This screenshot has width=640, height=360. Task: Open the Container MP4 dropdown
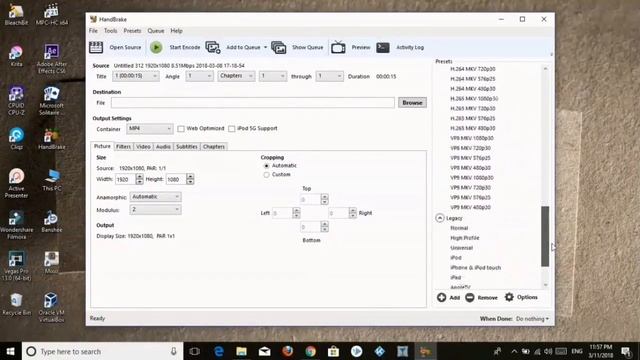149,129
